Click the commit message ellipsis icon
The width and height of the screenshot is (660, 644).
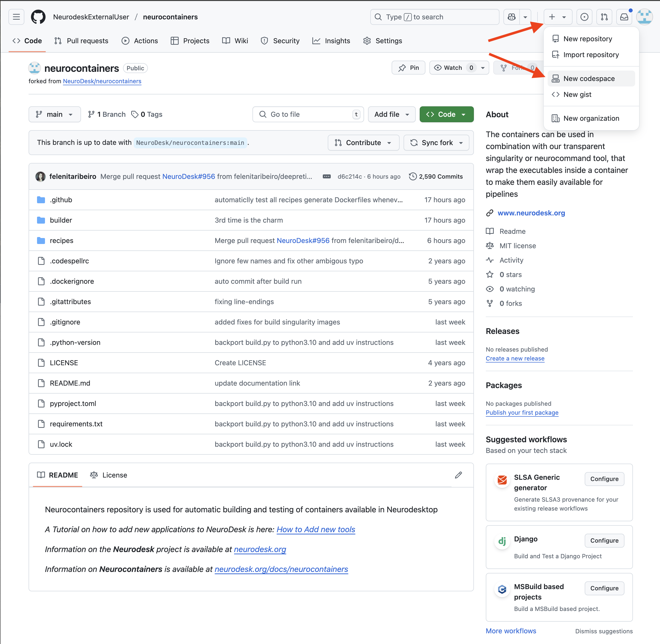(x=327, y=177)
